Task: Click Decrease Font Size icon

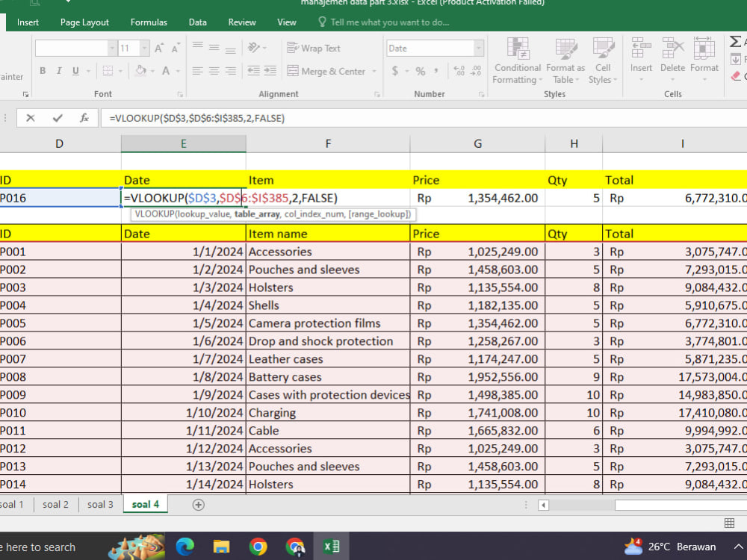Action: (x=176, y=48)
